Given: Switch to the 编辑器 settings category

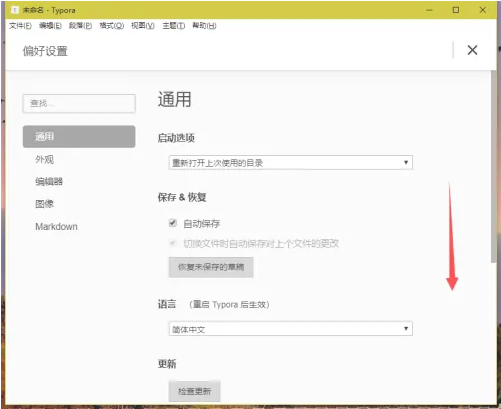Looking at the screenshot, I should [49, 181].
